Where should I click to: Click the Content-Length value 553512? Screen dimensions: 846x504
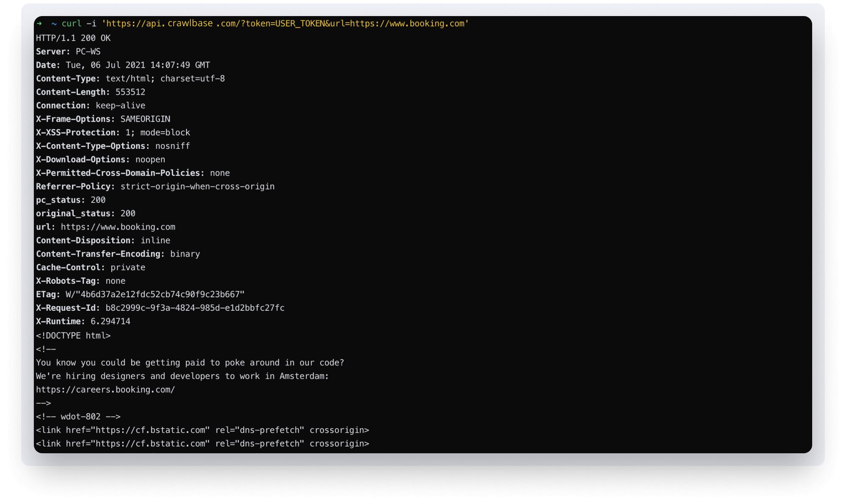click(x=130, y=92)
